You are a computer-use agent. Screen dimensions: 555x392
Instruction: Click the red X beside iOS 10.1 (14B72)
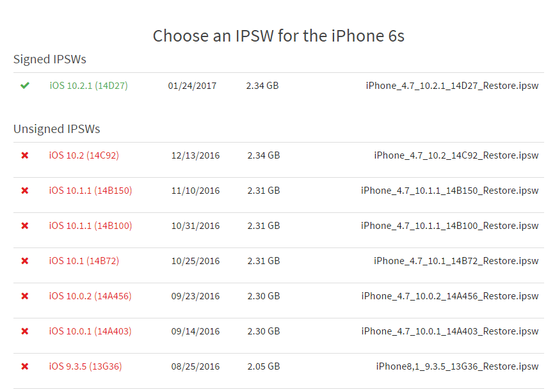[x=25, y=261]
